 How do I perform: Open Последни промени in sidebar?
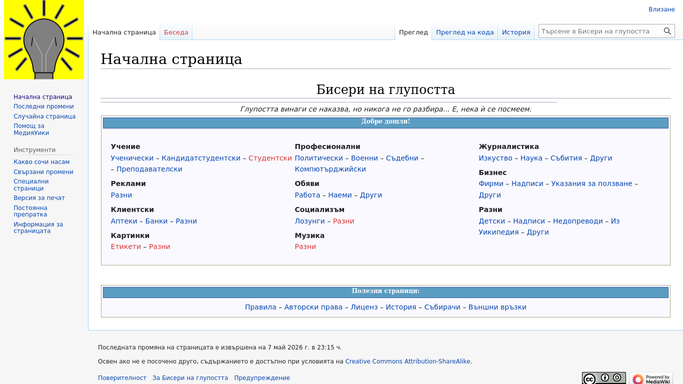pyautogui.click(x=44, y=106)
